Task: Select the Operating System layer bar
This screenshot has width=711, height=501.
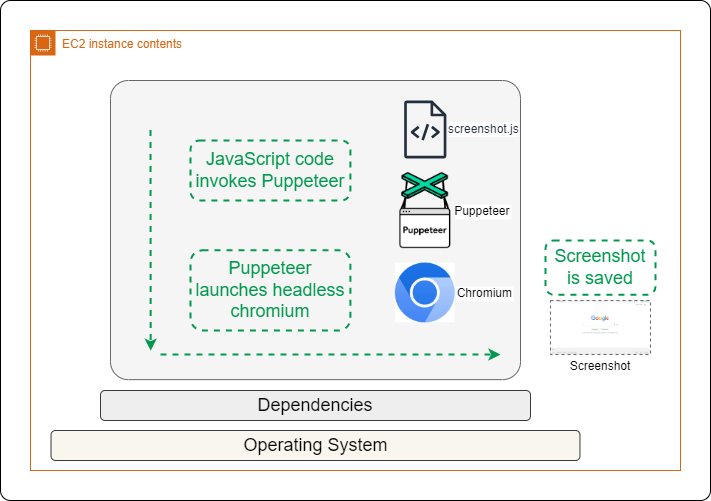Action: click(315, 445)
